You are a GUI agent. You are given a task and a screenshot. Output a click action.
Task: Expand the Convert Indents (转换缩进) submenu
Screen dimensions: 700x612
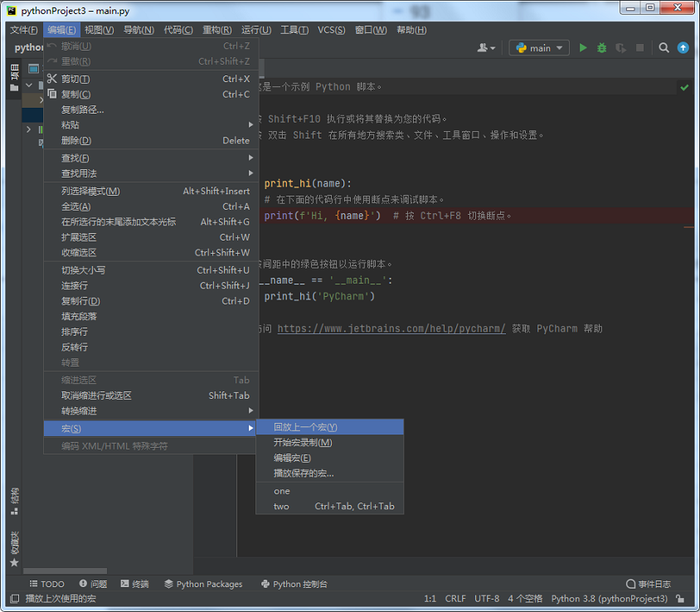151,410
